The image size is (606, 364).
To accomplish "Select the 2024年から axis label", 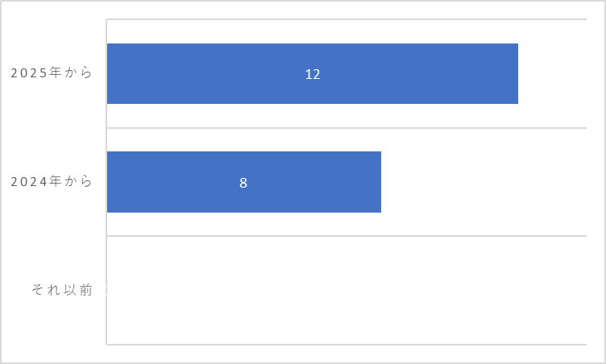I will (52, 181).
